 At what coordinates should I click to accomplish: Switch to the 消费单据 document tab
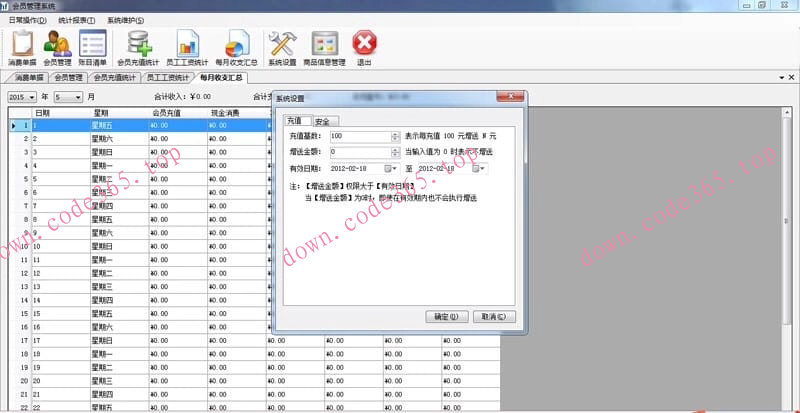click(x=29, y=78)
